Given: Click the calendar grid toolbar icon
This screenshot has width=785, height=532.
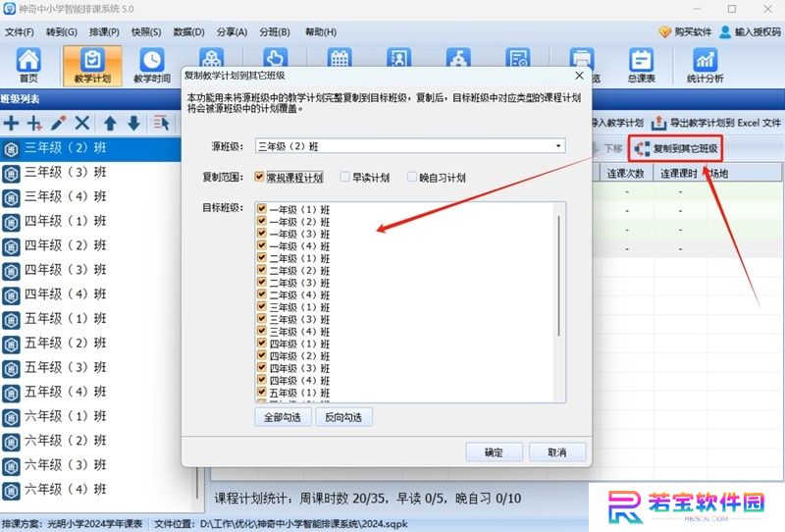Looking at the screenshot, I should (340, 58).
